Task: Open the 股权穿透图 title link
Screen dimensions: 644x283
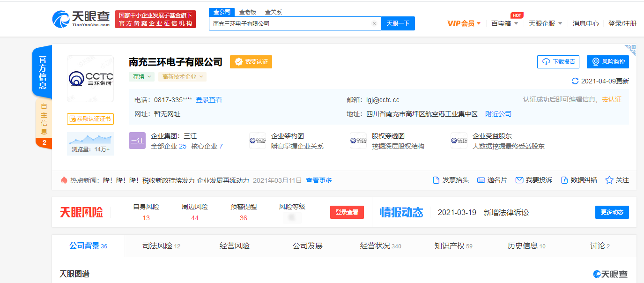Action: tap(388, 136)
